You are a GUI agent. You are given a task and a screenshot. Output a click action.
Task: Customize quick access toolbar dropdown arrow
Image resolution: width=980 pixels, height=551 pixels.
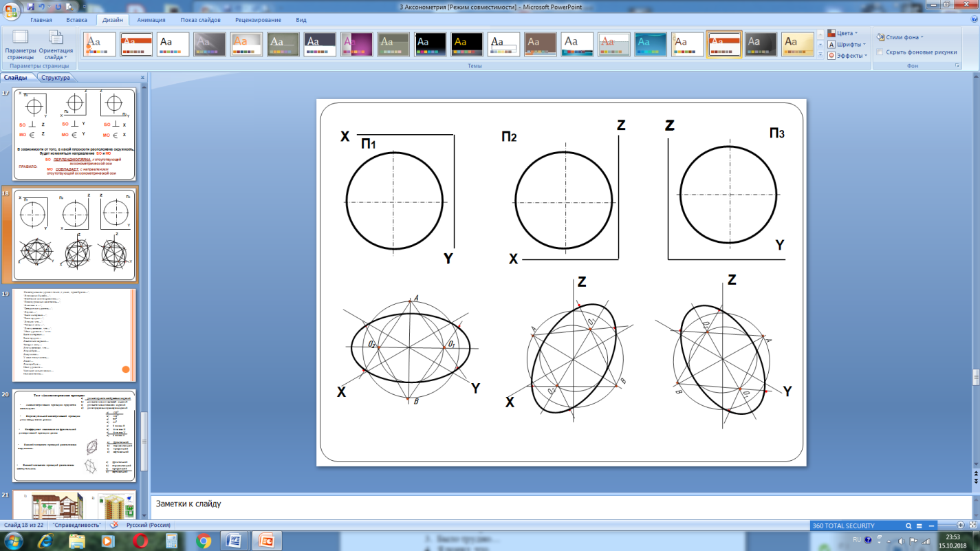(84, 7)
